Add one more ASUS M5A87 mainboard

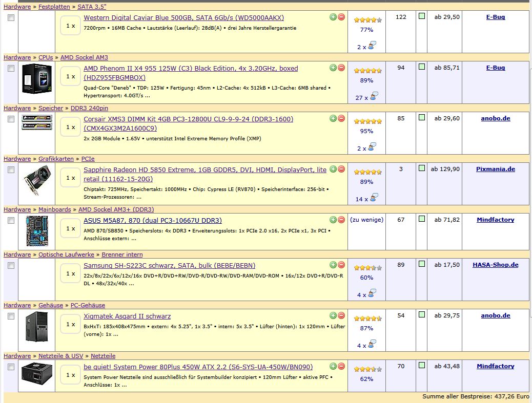coord(333,220)
